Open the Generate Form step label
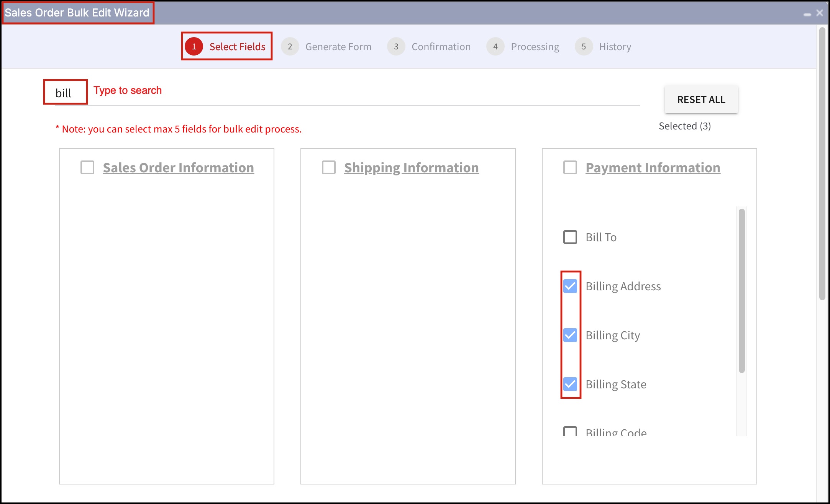This screenshot has width=830, height=504. tap(338, 47)
